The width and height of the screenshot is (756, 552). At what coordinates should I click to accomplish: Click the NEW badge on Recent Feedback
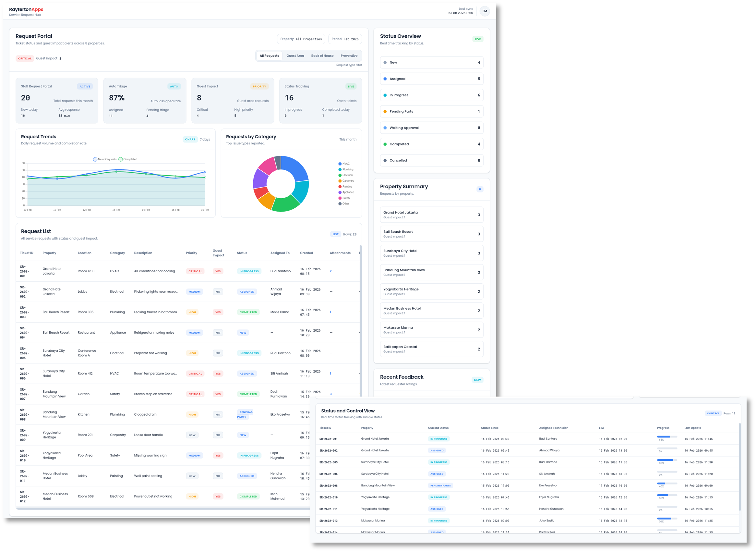[x=477, y=380]
